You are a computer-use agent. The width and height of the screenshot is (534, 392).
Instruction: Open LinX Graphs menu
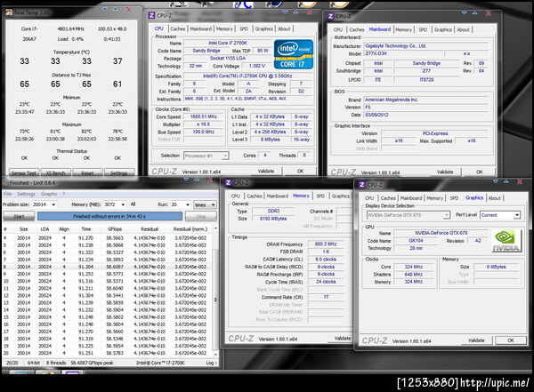49,194
